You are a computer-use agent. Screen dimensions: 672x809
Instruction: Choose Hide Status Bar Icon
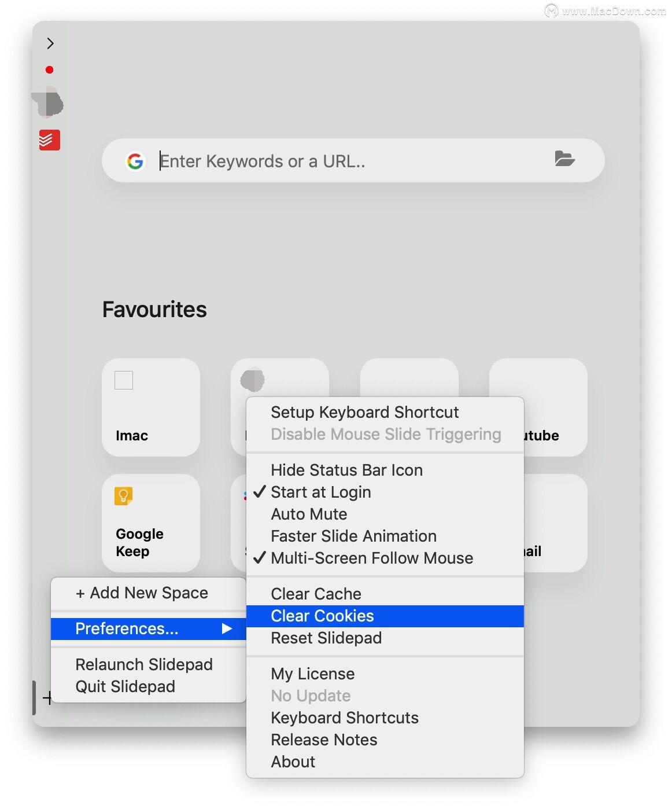(x=385, y=470)
